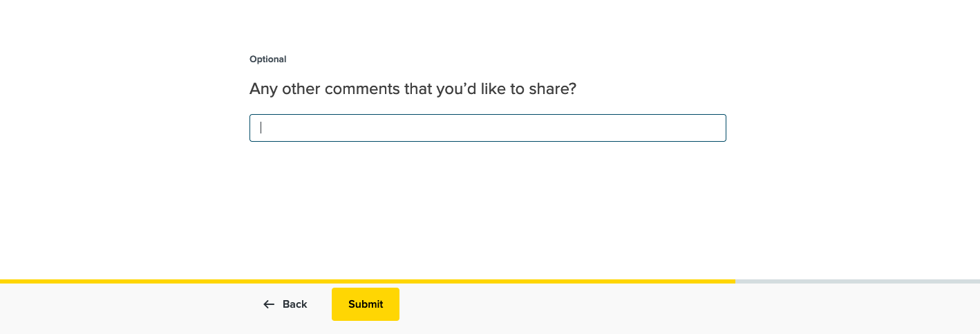Submit the survey with the Submit button
This screenshot has height=334, width=980.
coord(366,304)
